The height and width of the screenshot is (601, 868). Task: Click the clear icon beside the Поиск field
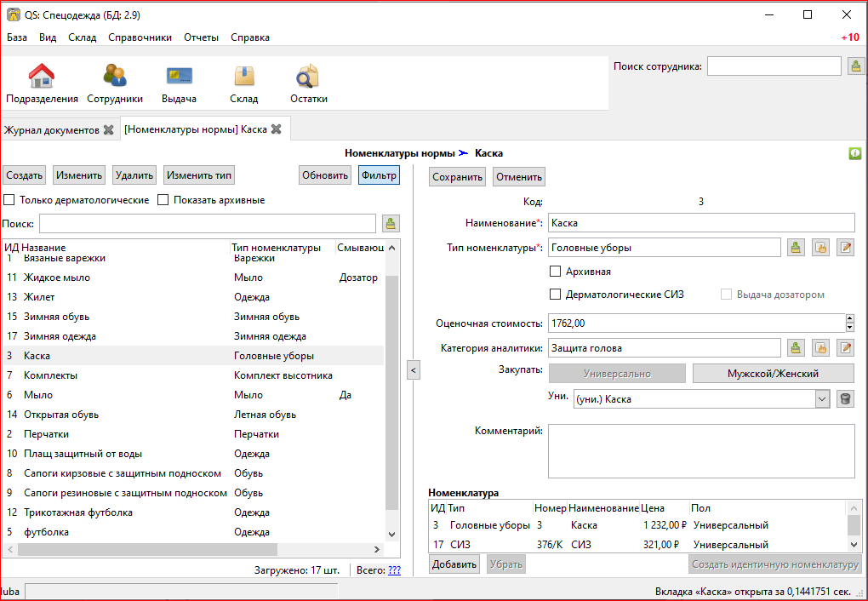[x=391, y=224]
